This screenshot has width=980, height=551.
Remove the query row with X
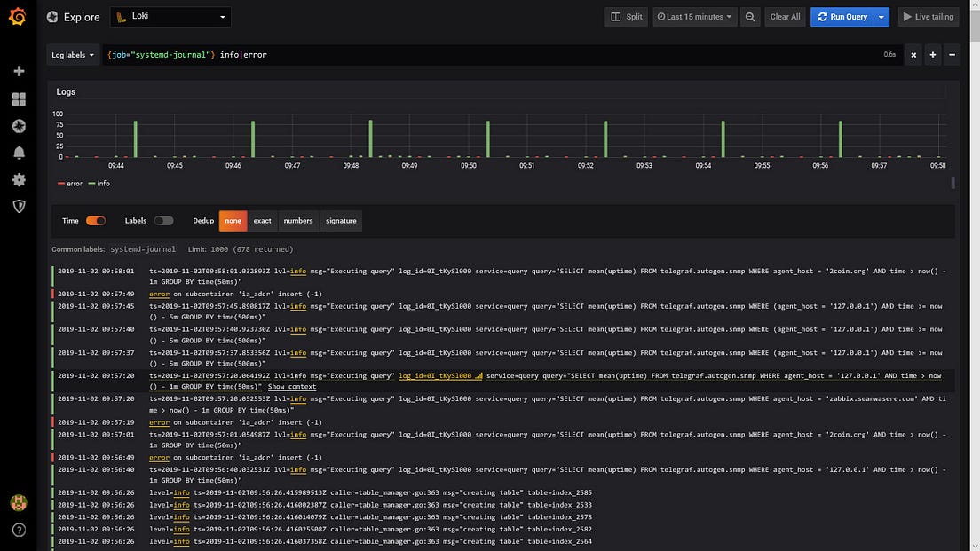point(913,55)
